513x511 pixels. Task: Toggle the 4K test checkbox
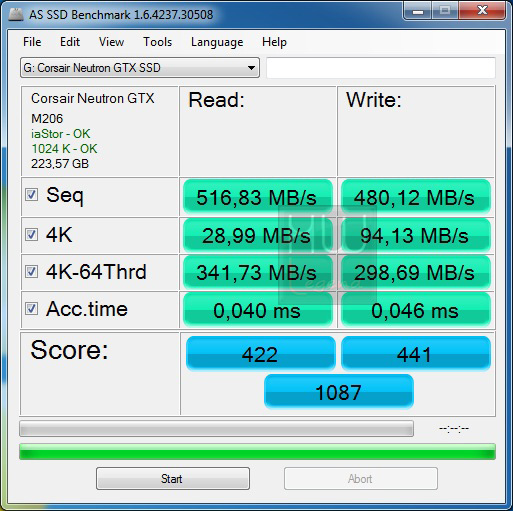tap(31, 235)
